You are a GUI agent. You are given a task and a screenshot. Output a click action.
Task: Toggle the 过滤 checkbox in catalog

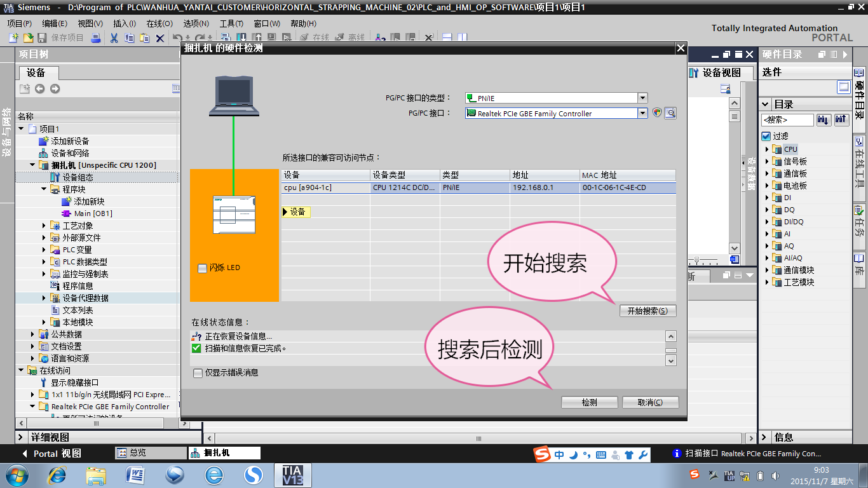coord(766,136)
